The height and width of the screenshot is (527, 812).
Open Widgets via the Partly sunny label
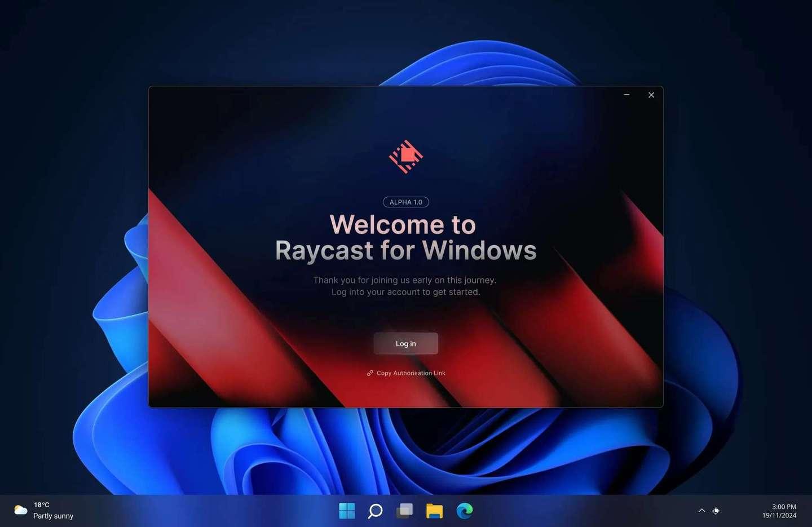[x=53, y=516]
